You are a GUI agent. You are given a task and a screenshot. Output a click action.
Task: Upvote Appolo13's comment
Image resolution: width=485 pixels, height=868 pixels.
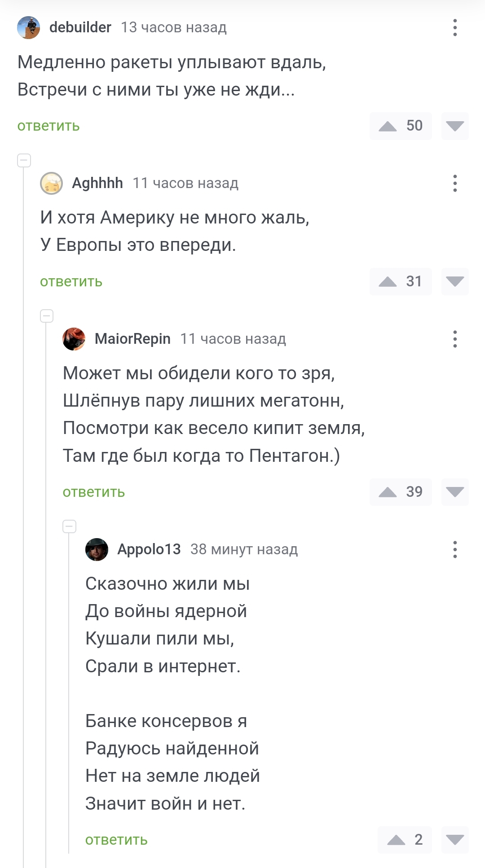[x=397, y=840]
